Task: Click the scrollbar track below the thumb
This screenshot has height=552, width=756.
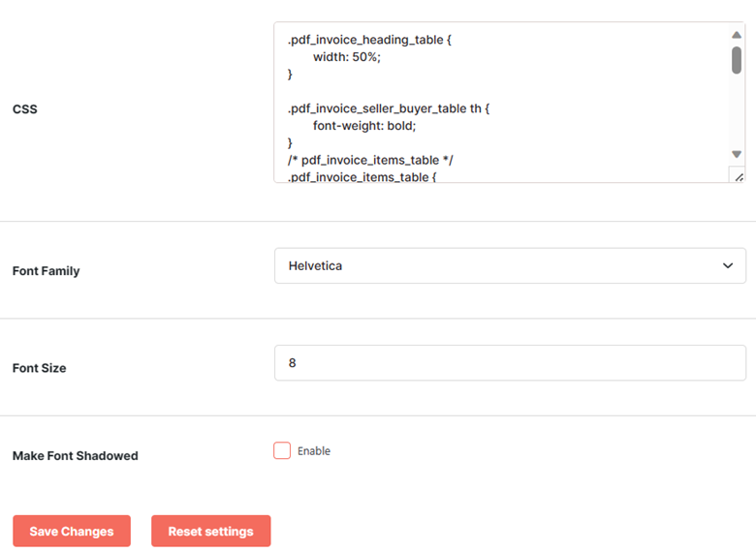Action: pos(737,110)
